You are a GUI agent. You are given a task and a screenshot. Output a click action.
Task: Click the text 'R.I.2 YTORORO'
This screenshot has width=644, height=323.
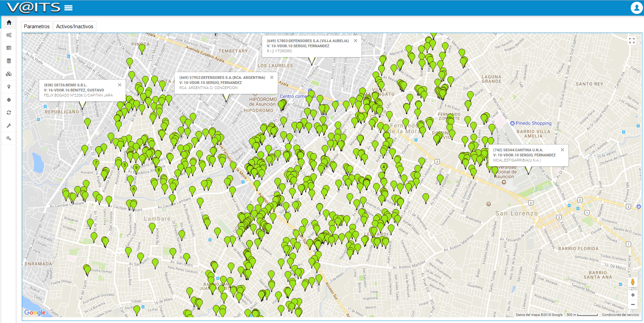(x=279, y=51)
